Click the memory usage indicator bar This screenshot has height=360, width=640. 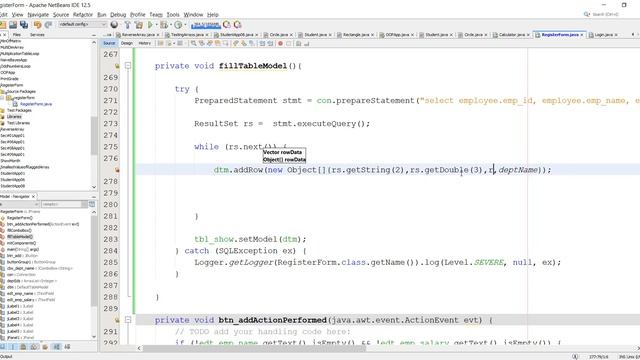(206, 25)
